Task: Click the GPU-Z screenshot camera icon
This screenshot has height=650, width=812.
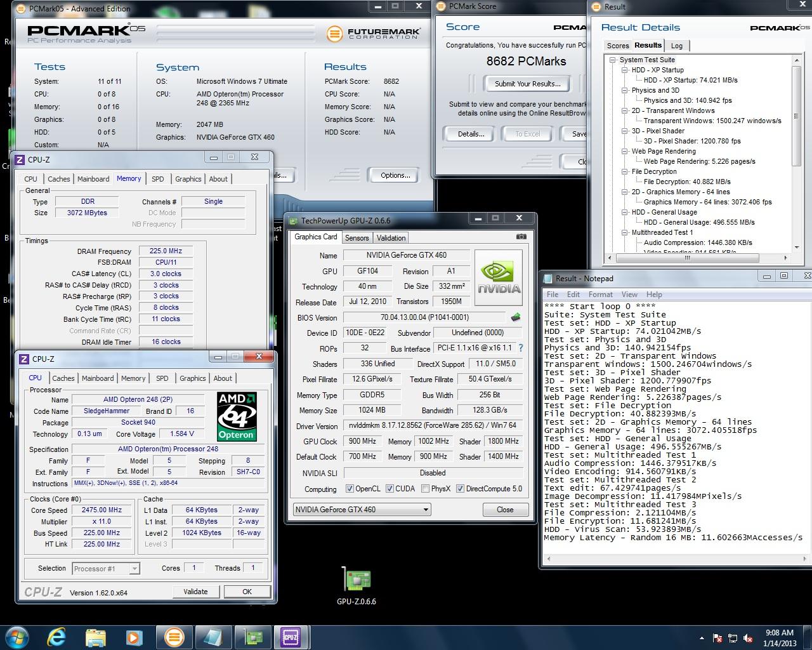Action: (x=521, y=237)
